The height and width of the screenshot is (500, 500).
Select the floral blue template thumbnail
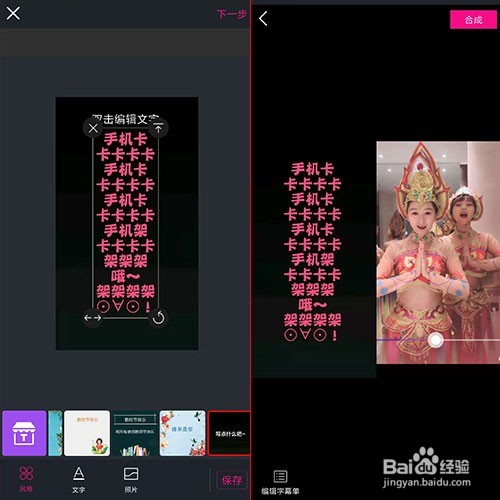[x=182, y=433]
